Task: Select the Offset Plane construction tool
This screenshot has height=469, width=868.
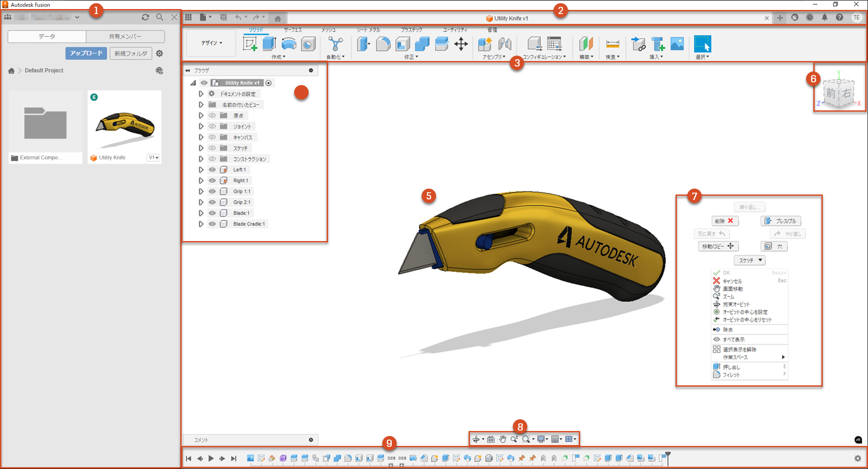Action: 586,44
